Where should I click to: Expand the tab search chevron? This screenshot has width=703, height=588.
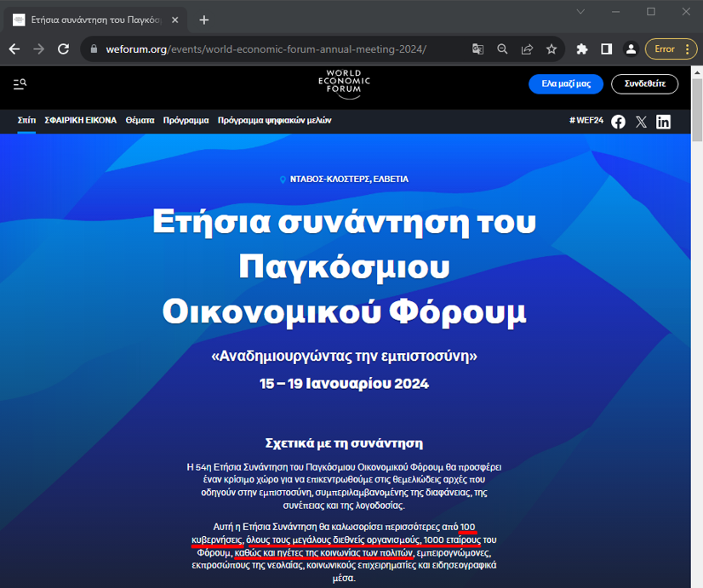580,12
